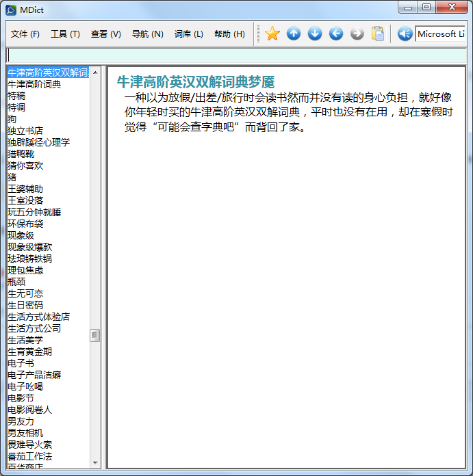Select entry 理包焦虑
Viewport: 473px width, 476px height.
25,270
